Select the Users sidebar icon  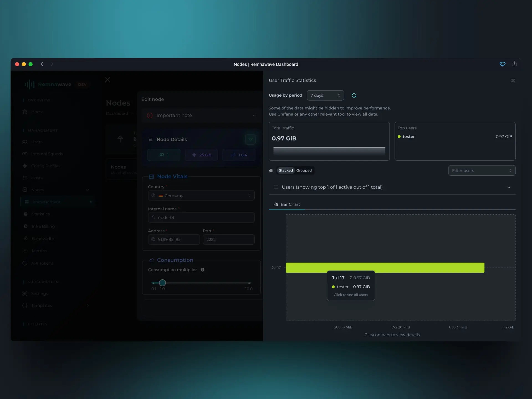[x=25, y=142]
